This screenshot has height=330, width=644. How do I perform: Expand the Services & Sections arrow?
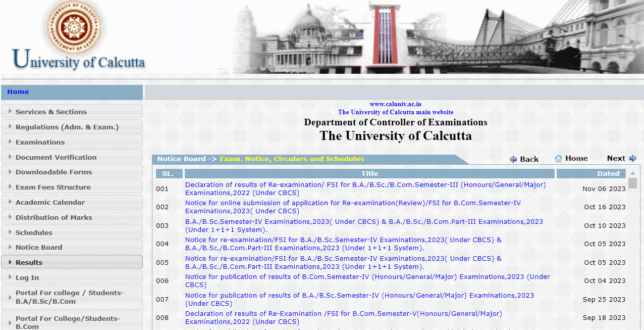tap(10, 112)
